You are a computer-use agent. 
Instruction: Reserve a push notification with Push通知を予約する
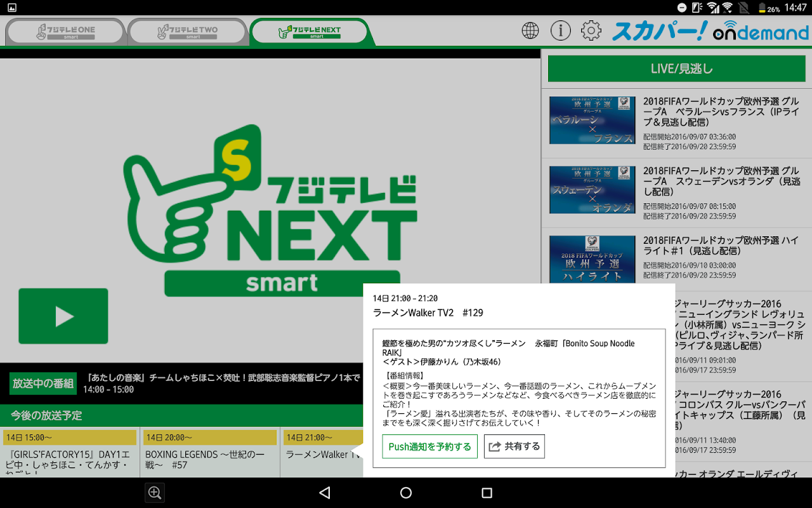[x=429, y=446]
